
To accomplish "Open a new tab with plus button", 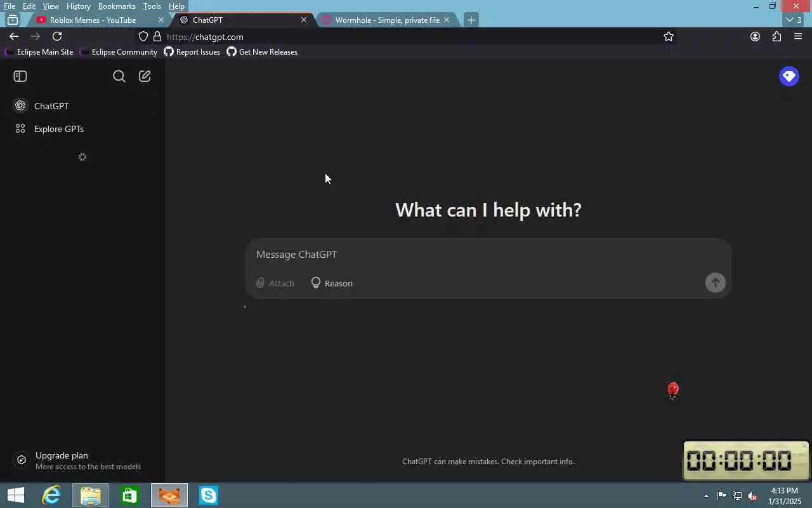I will 471,20.
